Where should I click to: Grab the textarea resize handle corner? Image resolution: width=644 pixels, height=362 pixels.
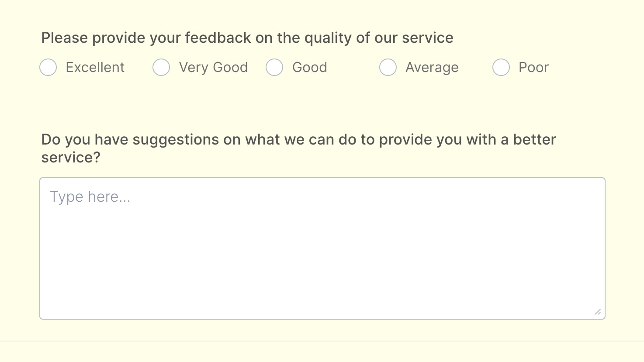point(598,312)
